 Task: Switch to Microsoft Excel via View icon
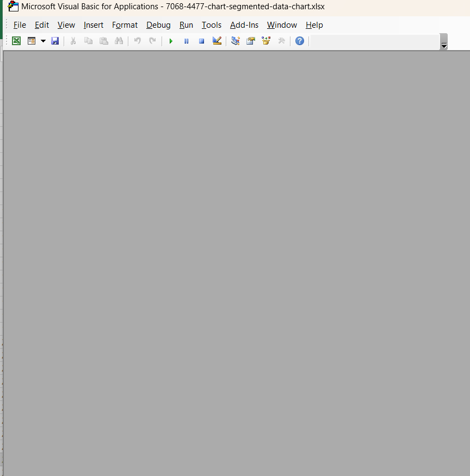click(x=16, y=41)
